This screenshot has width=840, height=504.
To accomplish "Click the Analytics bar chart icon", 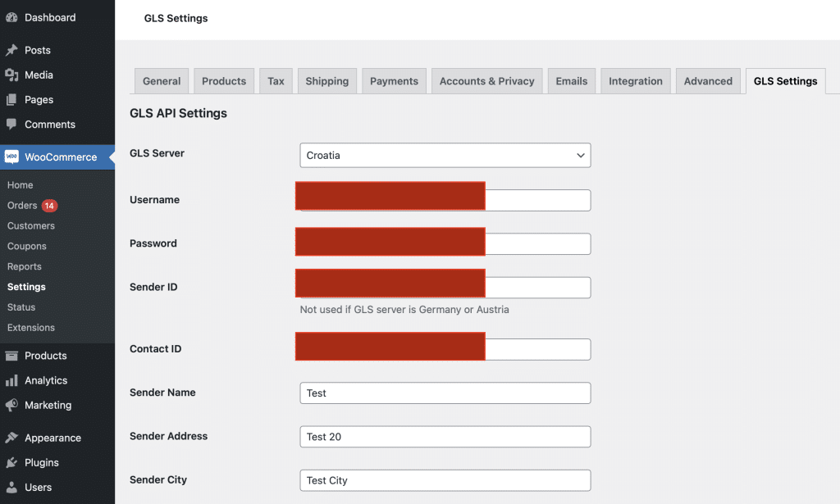I will (11, 380).
